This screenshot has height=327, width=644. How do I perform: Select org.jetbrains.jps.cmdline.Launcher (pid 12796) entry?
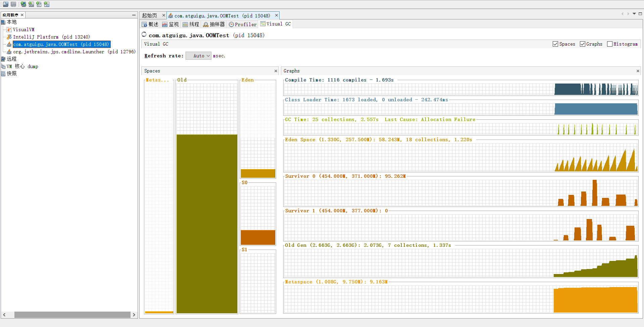pyautogui.click(x=74, y=52)
